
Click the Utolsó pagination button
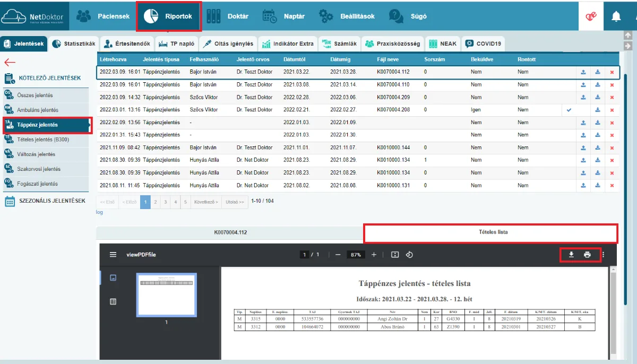(235, 202)
